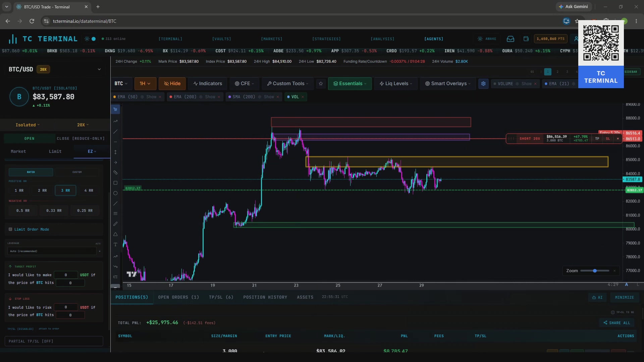Select the cursor pointer drawing tool
This screenshot has width=644, height=362.
click(x=115, y=110)
